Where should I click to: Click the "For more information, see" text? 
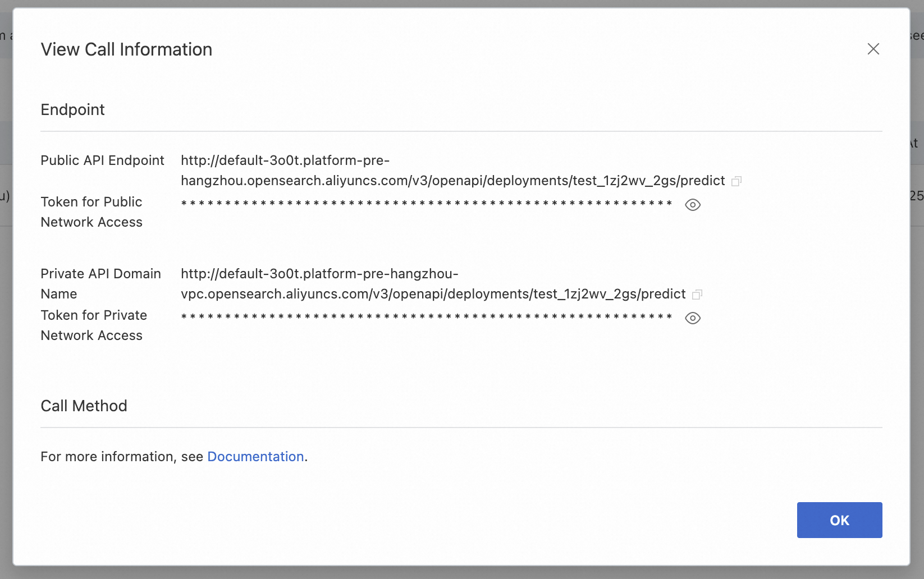(x=121, y=457)
